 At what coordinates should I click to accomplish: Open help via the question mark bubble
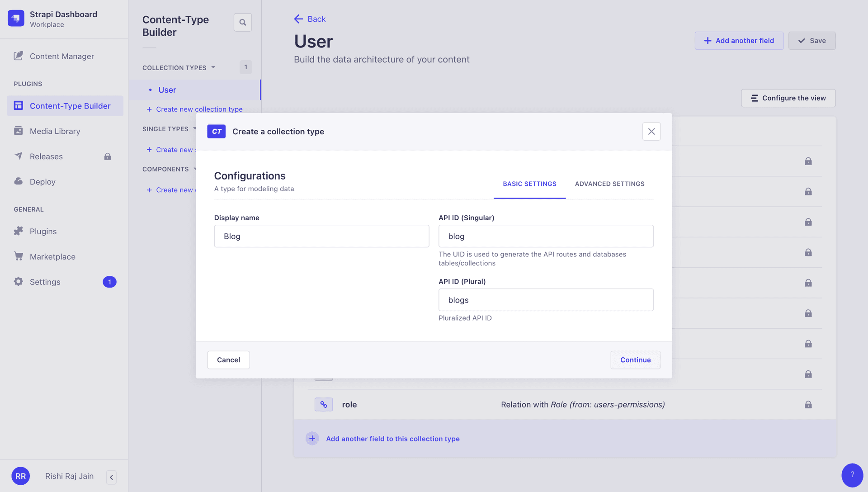[x=853, y=475]
